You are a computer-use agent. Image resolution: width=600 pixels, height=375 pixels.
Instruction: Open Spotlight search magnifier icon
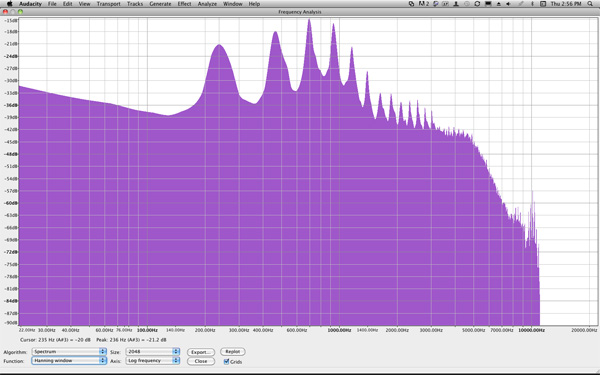[590, 4]
